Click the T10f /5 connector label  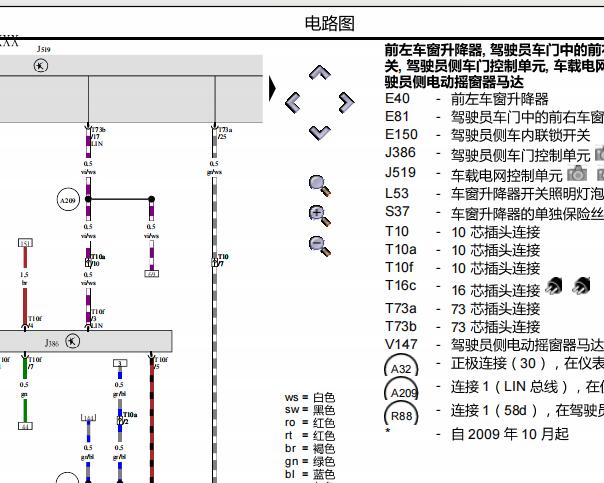coord(161,363)
